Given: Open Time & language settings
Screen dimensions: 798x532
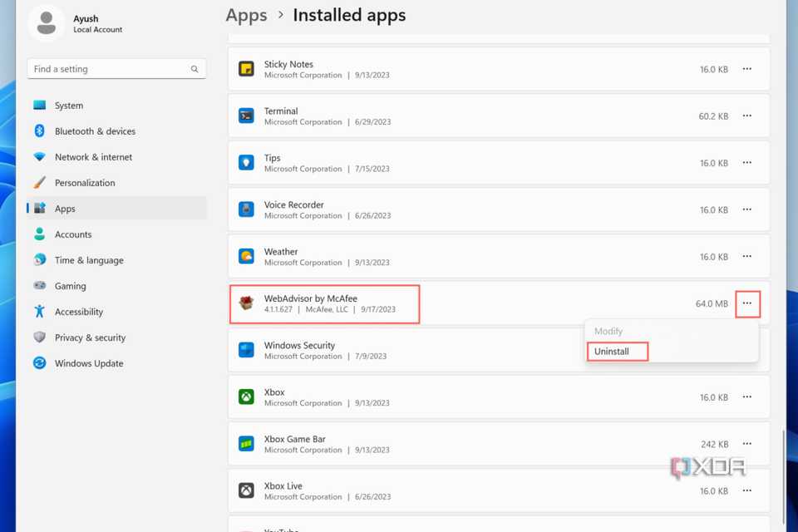Looking at the screenshot, I should point(116,260).
